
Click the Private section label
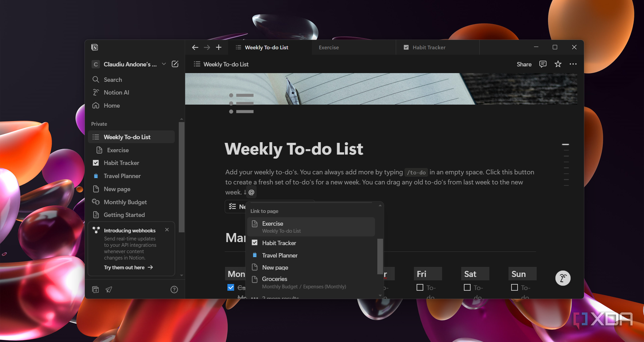point(99,124)
